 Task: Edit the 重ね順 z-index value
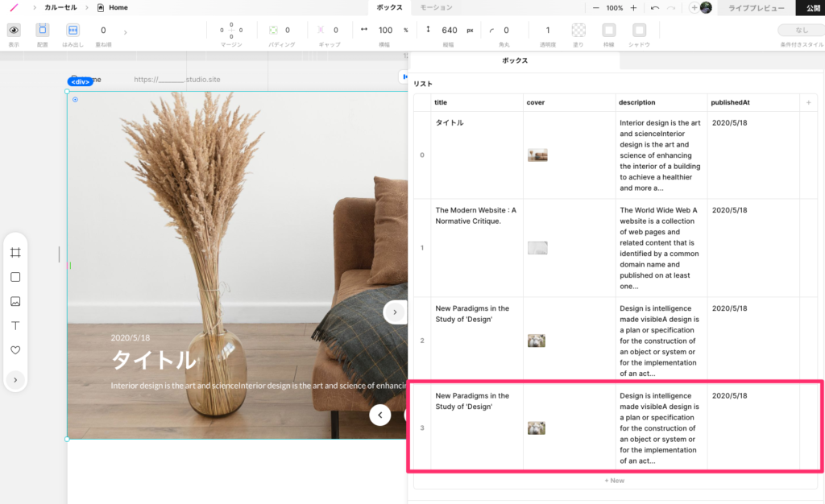point(103,30)
